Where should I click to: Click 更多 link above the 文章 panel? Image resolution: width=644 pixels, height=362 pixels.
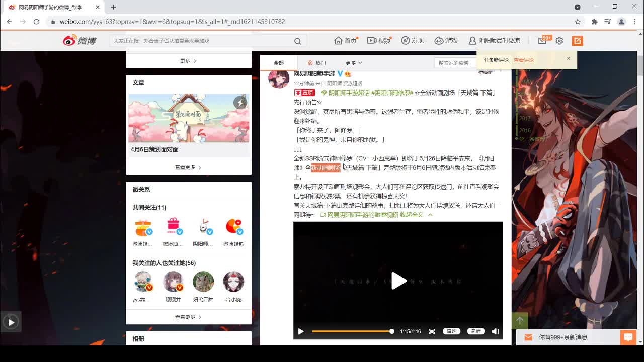[188, 61]
